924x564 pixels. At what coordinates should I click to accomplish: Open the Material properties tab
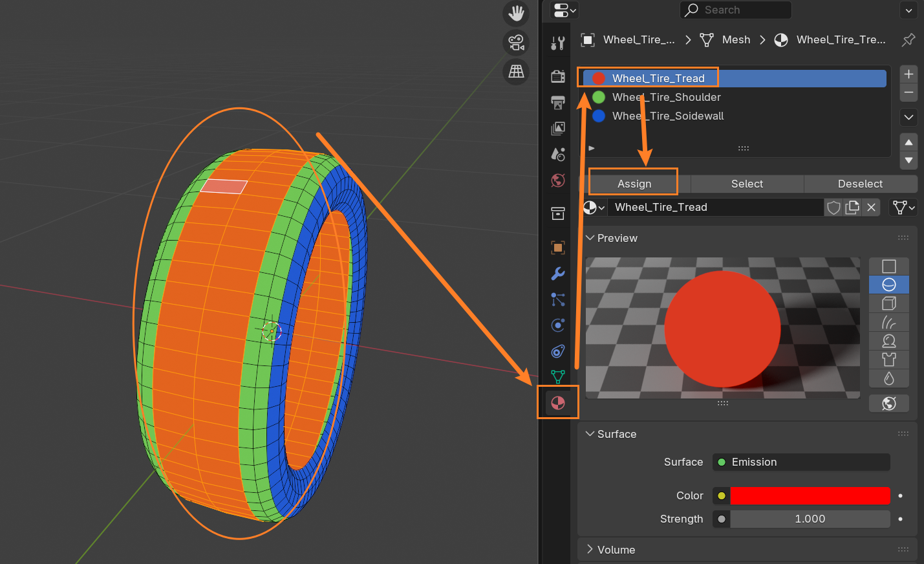tap(557, 403)
